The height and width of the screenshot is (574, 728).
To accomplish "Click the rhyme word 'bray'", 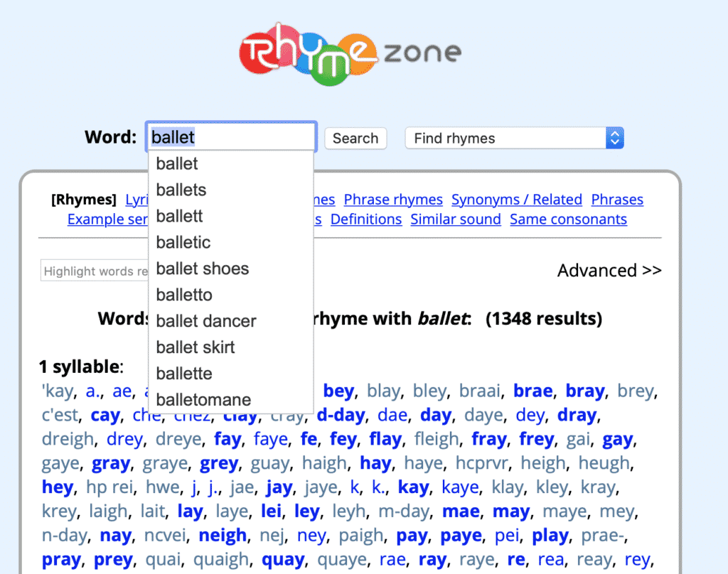I will tap(585, 391).
